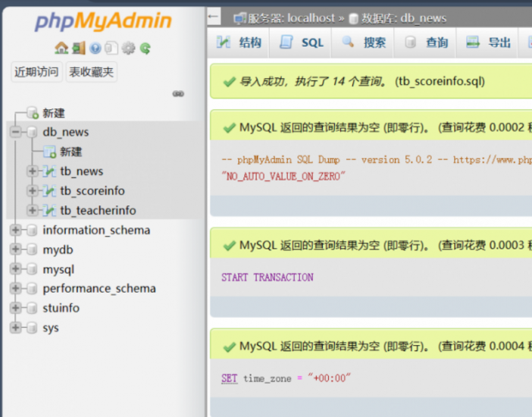Expand the tb_scoreinfo table node

coord(33,191)
